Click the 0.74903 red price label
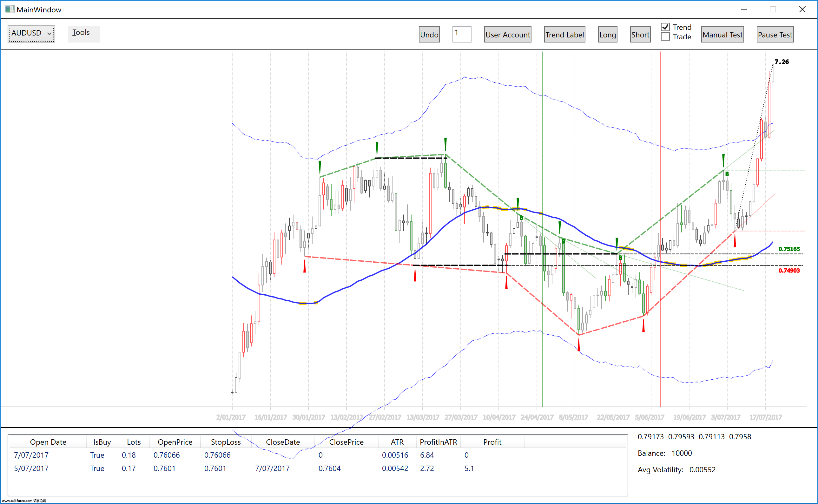The width and height of the screenshot is (818, 504). (x=789, y=270)
